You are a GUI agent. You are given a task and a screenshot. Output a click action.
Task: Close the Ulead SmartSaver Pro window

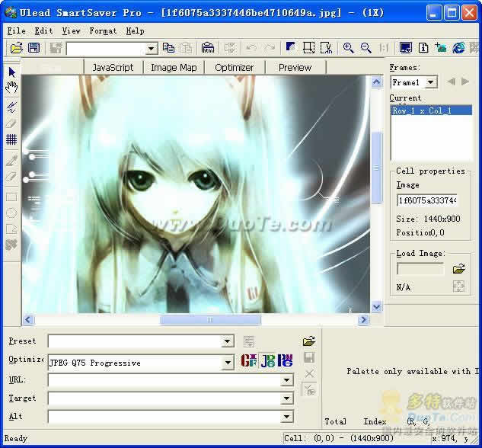click(469, 13)
